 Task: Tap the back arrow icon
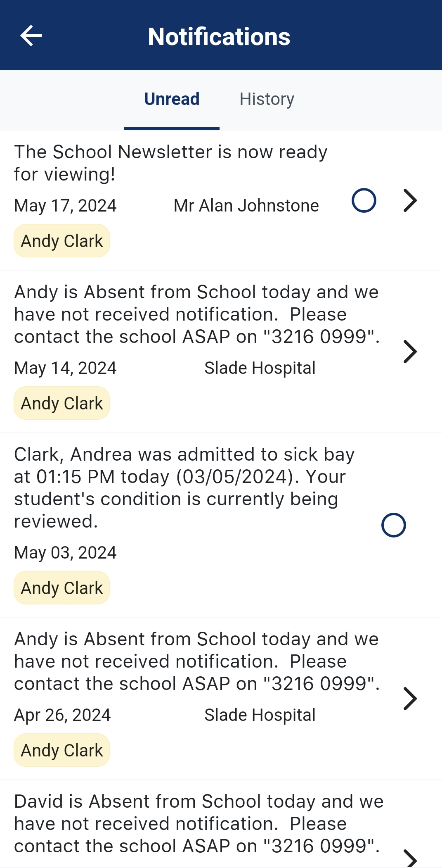(31, 36)
